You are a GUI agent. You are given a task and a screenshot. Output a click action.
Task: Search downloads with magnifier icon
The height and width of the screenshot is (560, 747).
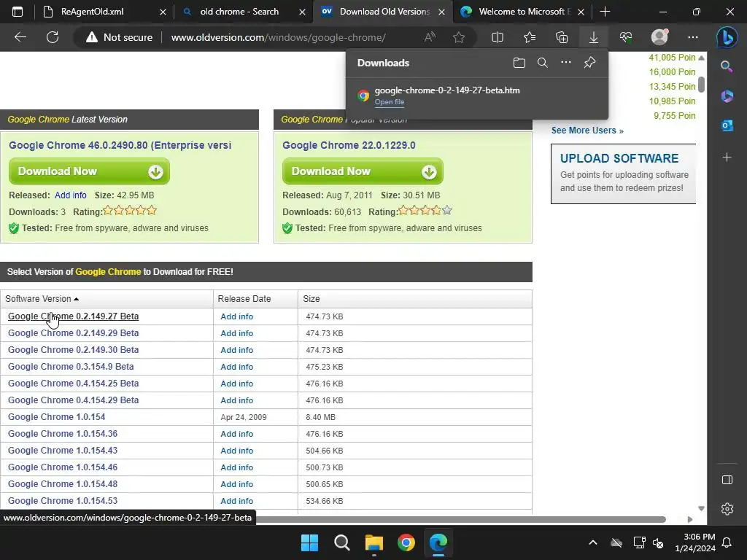543,63
